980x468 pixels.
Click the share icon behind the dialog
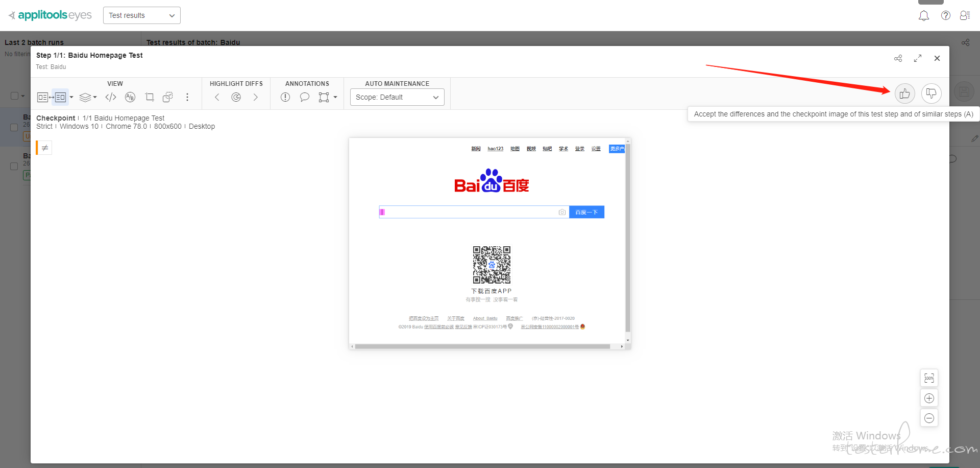[966, 42]
